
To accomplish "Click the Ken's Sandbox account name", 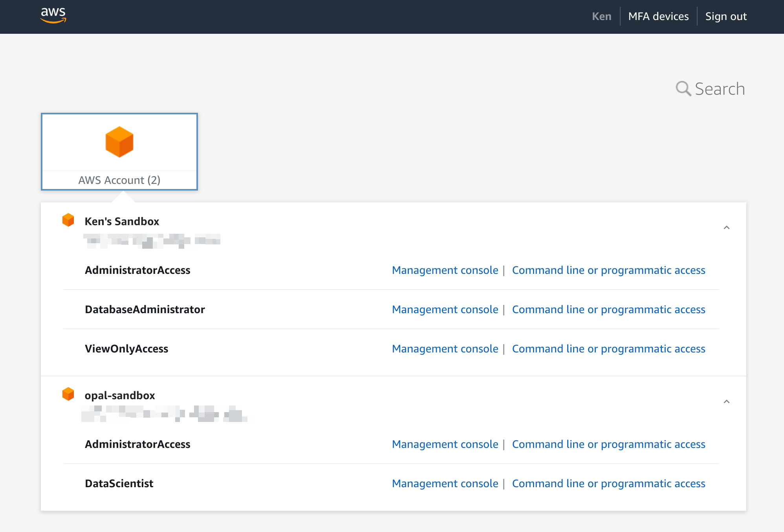I will tap(122, 222).
